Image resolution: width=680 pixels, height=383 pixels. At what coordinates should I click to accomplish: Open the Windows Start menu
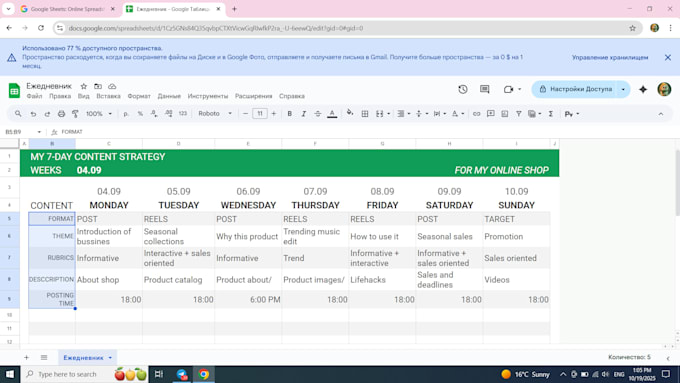pos(10,374)
